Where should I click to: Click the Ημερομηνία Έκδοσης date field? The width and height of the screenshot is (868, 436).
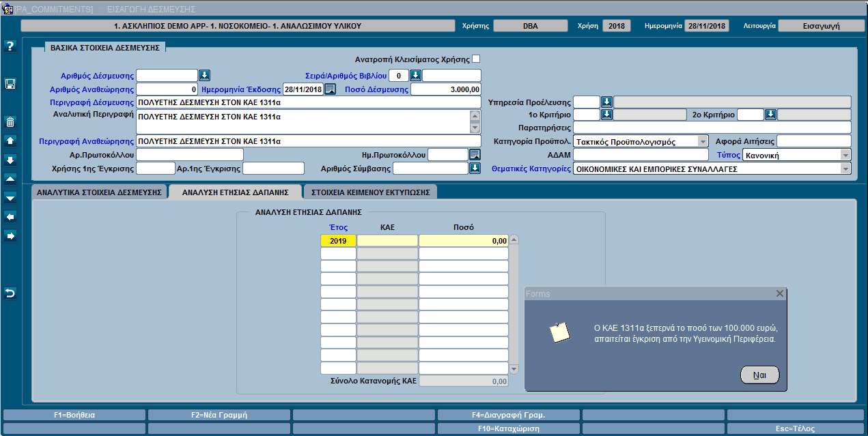(x=303, y=89)
